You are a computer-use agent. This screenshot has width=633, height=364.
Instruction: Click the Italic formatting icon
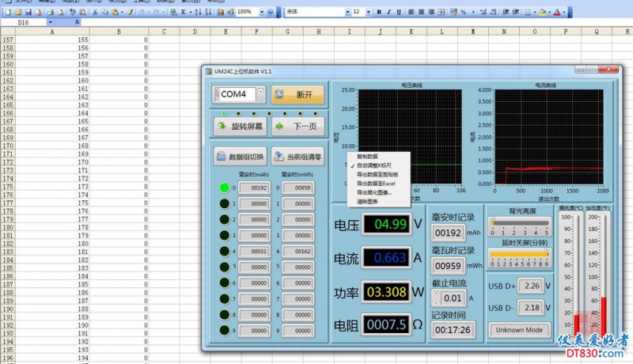389,12
